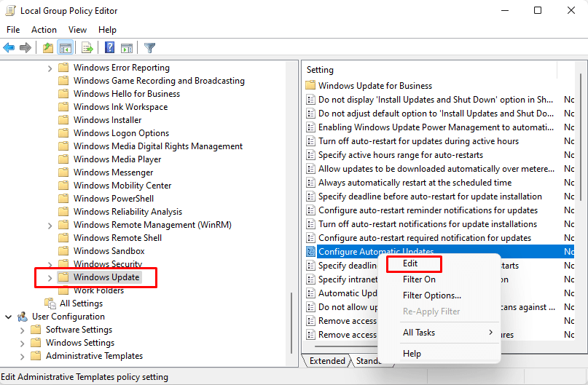Maximize the Local Group Policy Editor window
Viewport: 588px width, 385px height.
click(x=538, y=10)
